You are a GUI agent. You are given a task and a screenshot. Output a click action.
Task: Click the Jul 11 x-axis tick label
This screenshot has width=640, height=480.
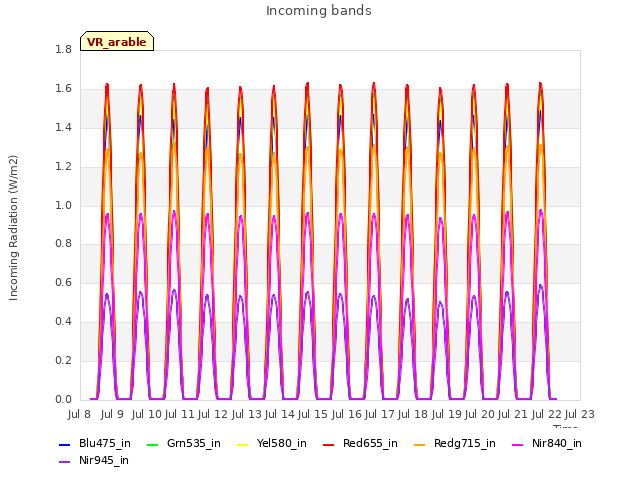point(180,414)
